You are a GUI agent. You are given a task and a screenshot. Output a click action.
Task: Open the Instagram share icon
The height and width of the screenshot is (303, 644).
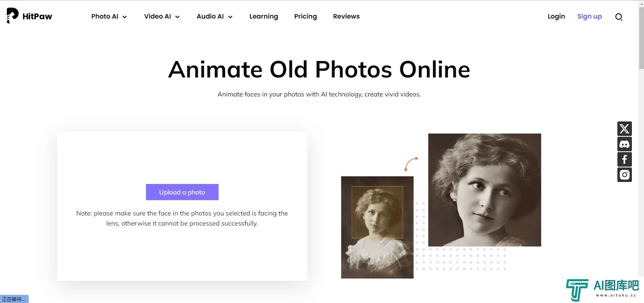tap(624, 175)
